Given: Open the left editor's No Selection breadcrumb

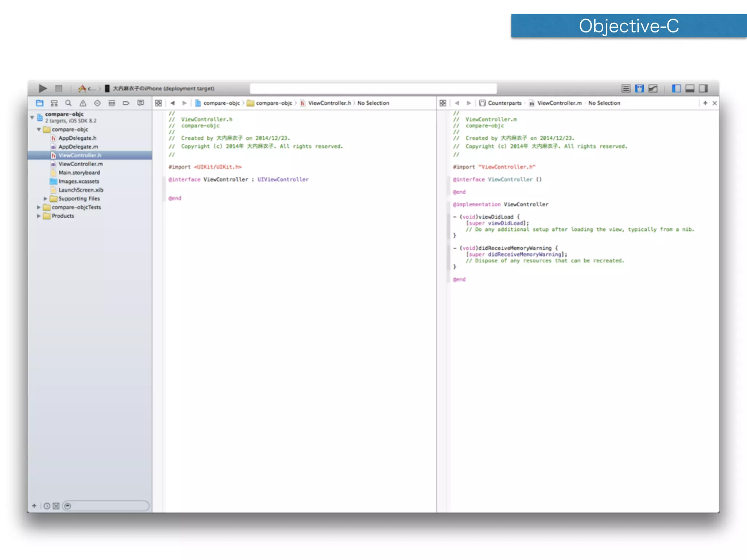Looking at the screenshot, I should point(373,103).
